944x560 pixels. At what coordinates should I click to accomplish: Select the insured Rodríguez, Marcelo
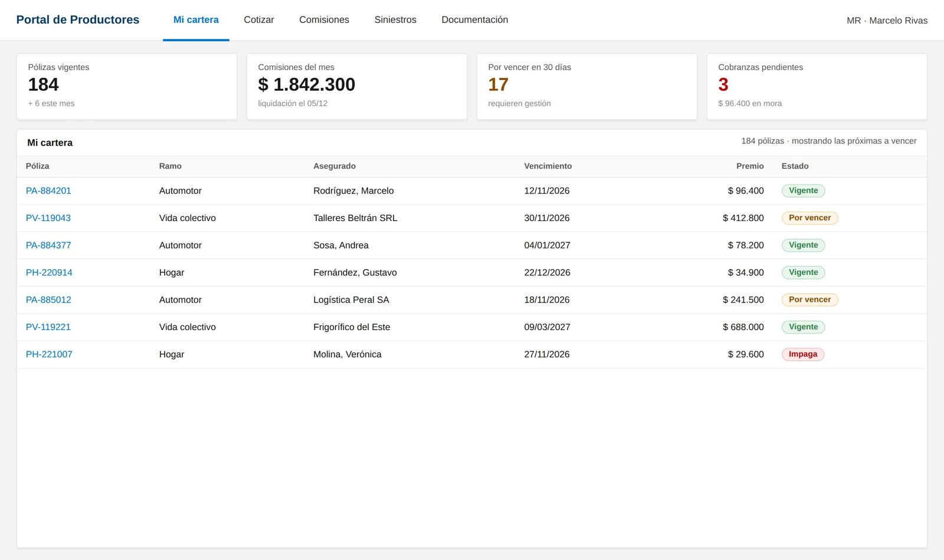pyautogui.click(x=353, y=191)
